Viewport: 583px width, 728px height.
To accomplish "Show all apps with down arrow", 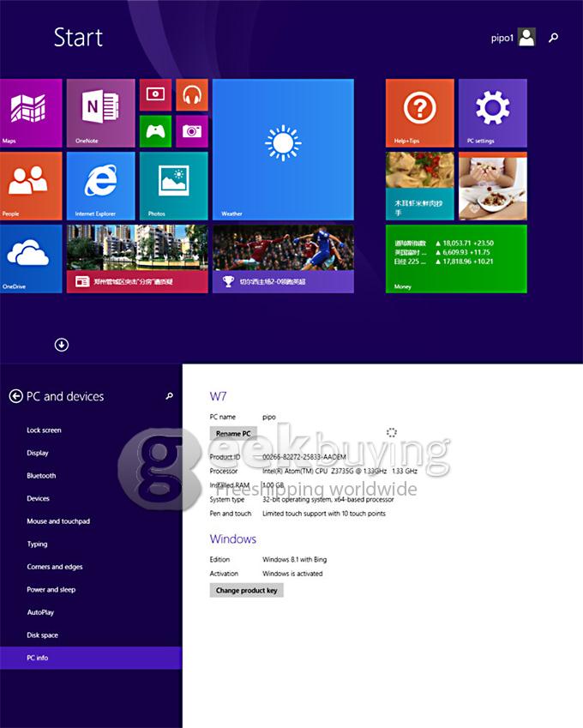I will 61,345.
